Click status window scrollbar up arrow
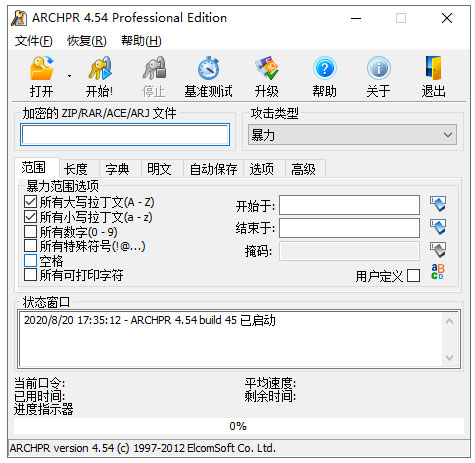The height and width of the screenshot is (463, 475). pyautogui.click(x=449, y=321)
